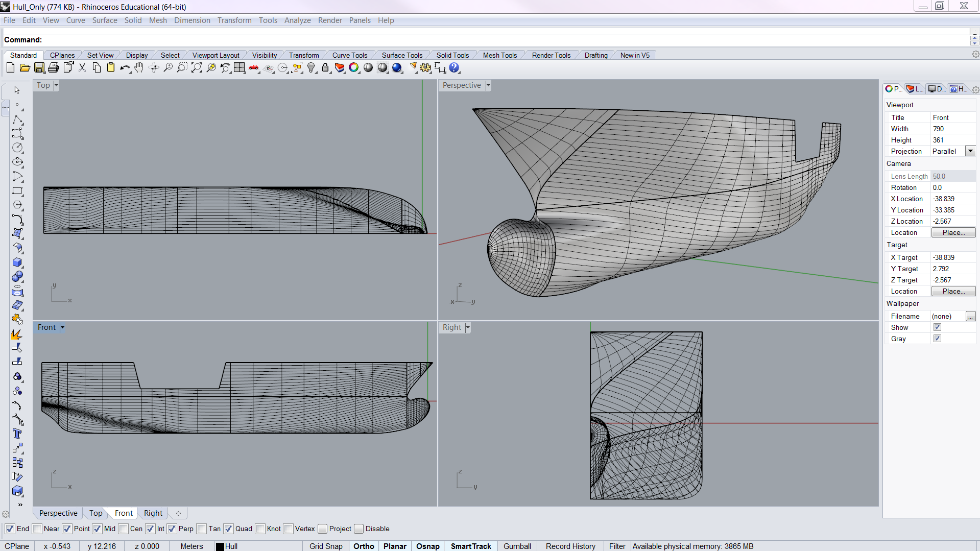Toggle the Cen osnap checkbox
The height and width of the screenshot is (551, 980).
[x=124, y=529]
